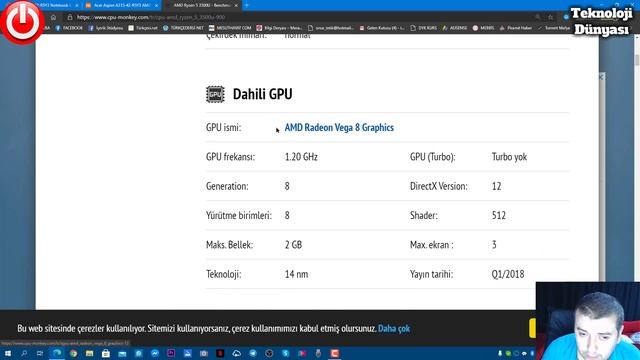Click the Shader value 512
The width and height of the screenshot is (640, 360).
pyautogui.click(x=499, y=215)
